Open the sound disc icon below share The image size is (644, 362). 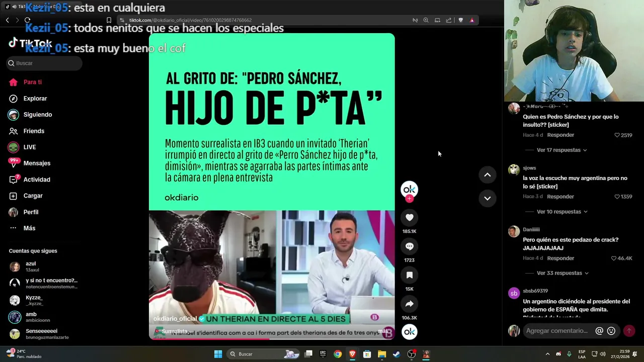tap(409, 332)
